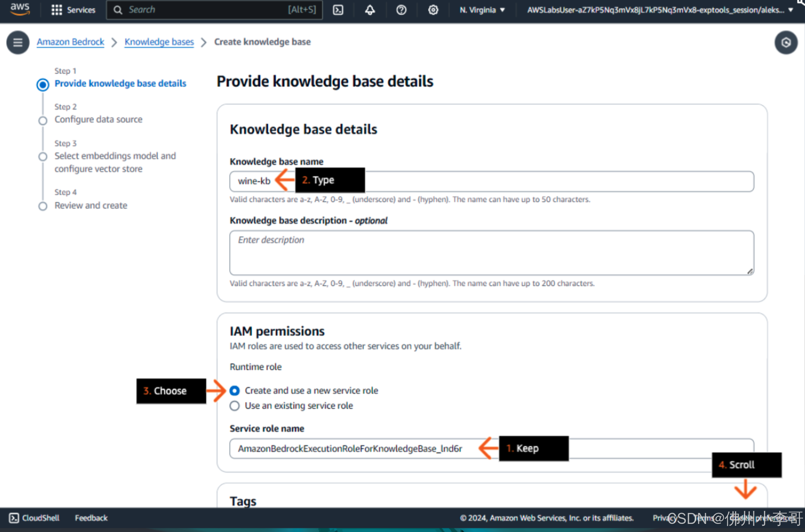The width and height of the screenshot is (805, 532).
Task: Open the N. Virginia region dropdown
Action: pos(482,10)
